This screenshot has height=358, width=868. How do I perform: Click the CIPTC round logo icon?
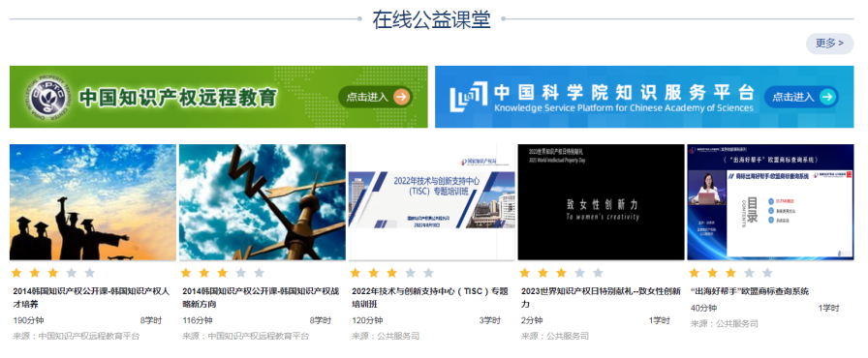47,97
